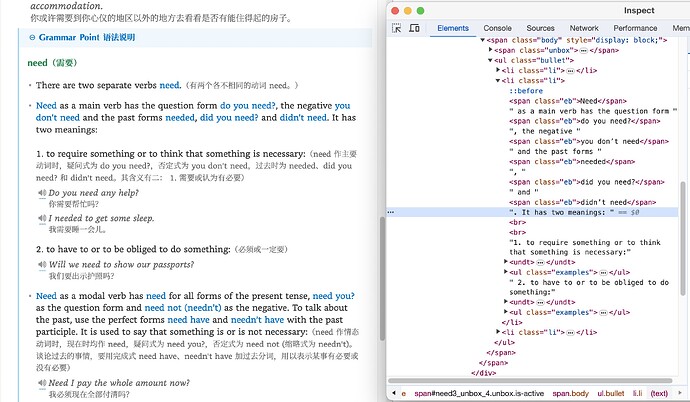Select breadcrumb ul.bullet

click(610, 394)
